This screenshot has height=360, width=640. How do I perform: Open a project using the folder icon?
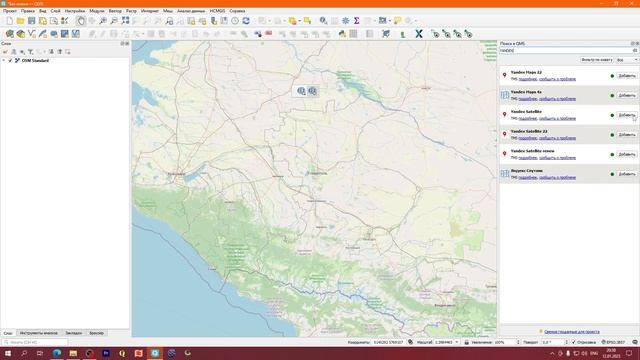[x=20, y=21]
